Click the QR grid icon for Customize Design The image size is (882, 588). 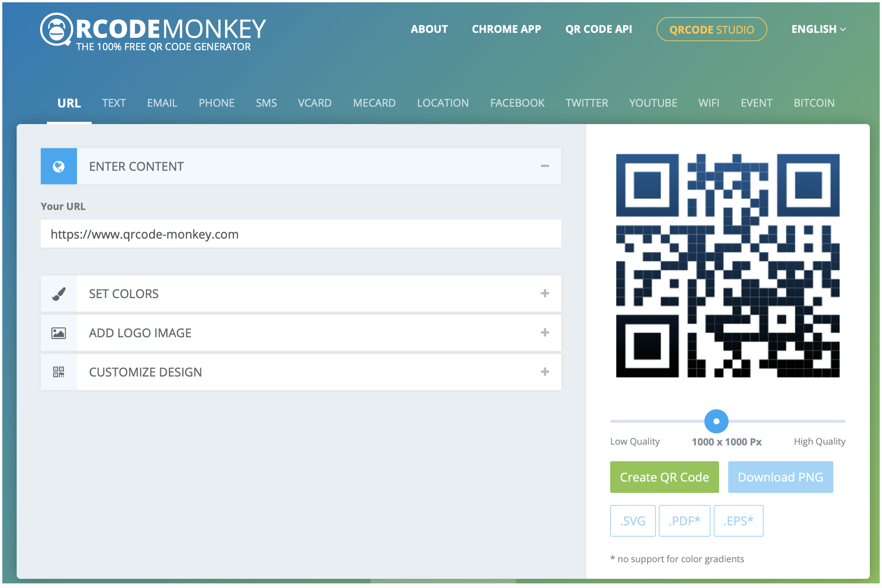pos(59,372)
